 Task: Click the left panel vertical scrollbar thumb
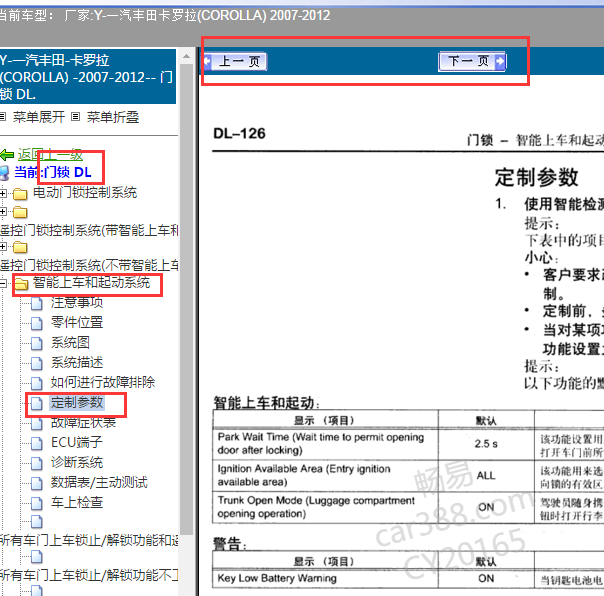point(186,299)
